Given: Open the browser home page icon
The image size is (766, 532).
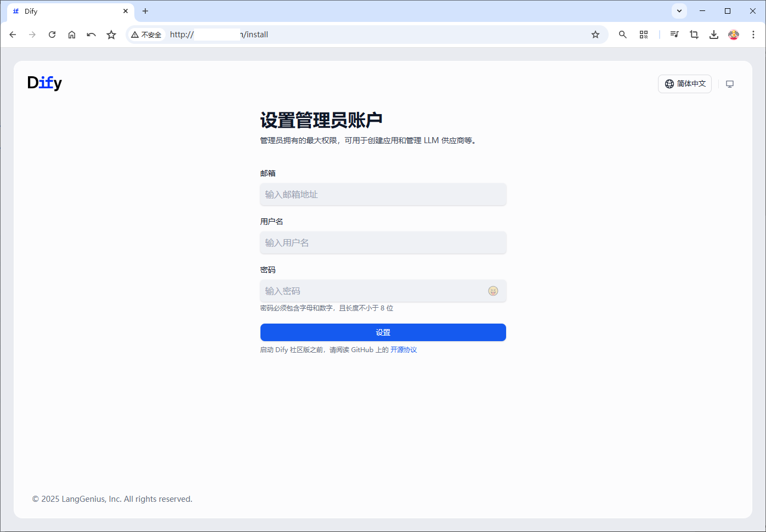Looking at the screenshot, I should pyautogui.click(x=72, y=35).
